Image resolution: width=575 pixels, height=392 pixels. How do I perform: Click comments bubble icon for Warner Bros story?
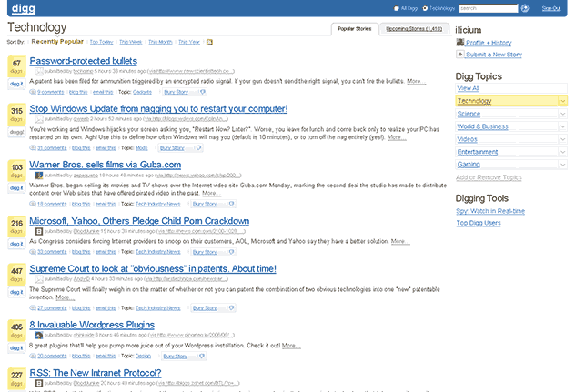pos(33,204)
